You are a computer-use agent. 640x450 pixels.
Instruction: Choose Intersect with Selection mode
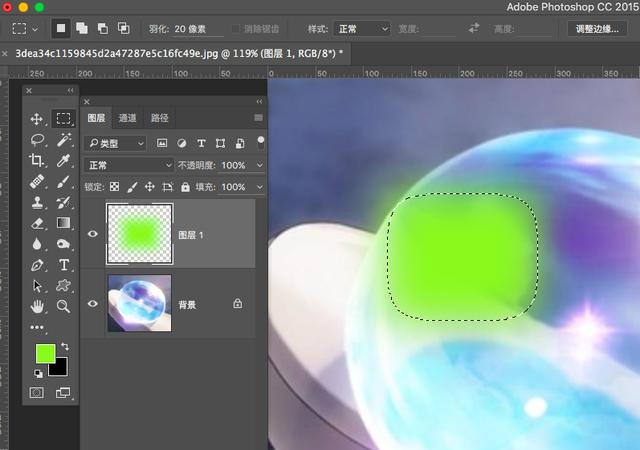click(x=124, y=29)
